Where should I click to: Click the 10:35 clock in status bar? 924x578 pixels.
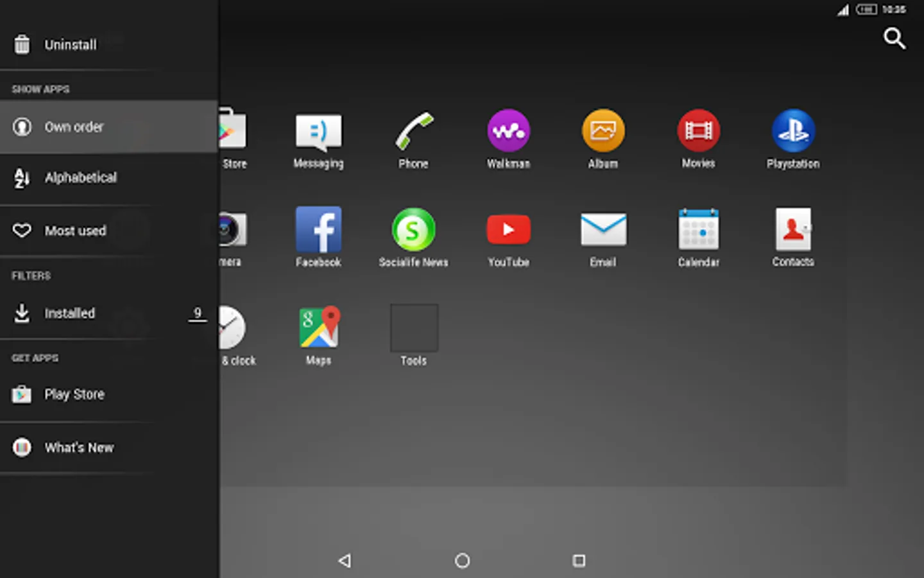(894, 10)
